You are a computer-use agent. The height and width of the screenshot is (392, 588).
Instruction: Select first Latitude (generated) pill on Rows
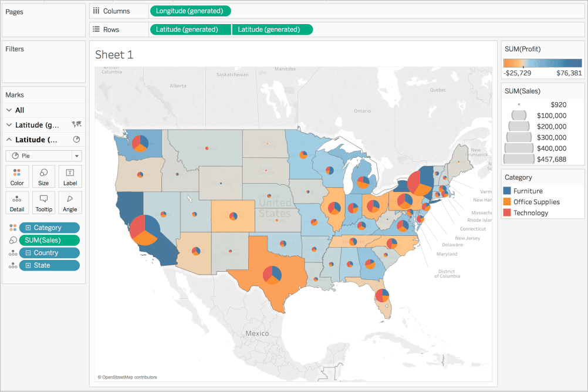click(190, 29)
